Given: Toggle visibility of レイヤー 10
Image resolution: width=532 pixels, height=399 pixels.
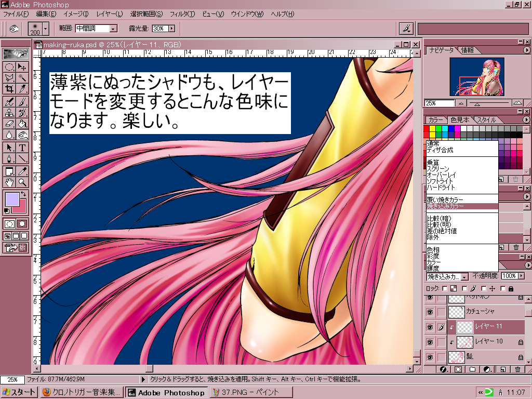Looking at the screenshot, I should (x=430, y=342).
